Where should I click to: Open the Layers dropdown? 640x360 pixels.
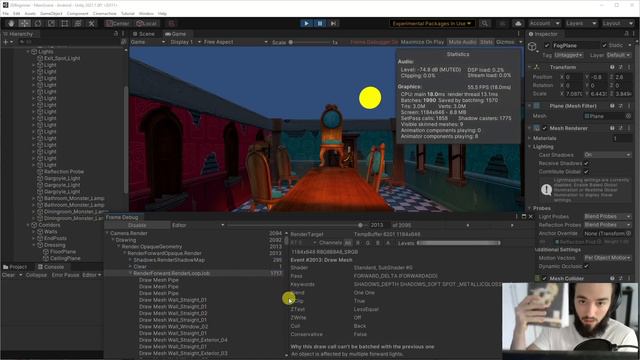[x=581, y=24]
